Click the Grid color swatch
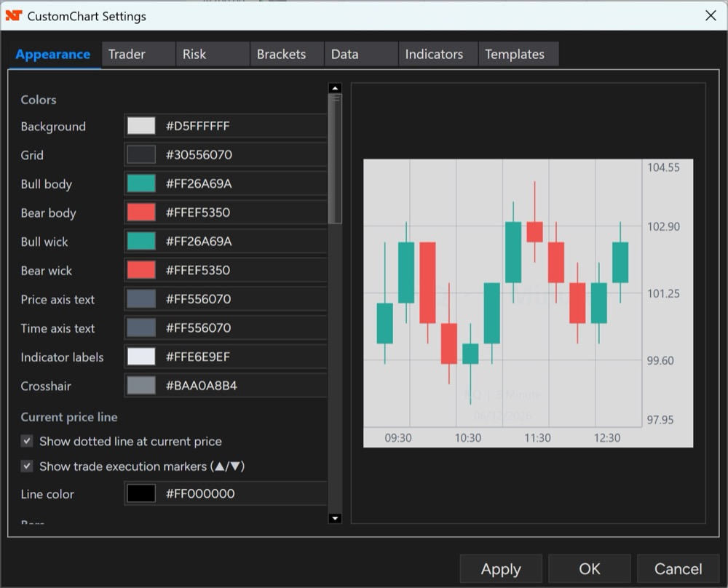The width and height of the screenshot is (728, 588). pyautogui.click(x=141, y=154)
